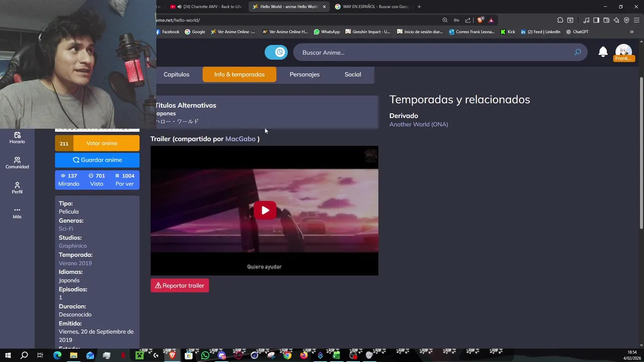Screen dimensions: 644x362
Task: Open a new browser tab
Action: tap(419, 7)
